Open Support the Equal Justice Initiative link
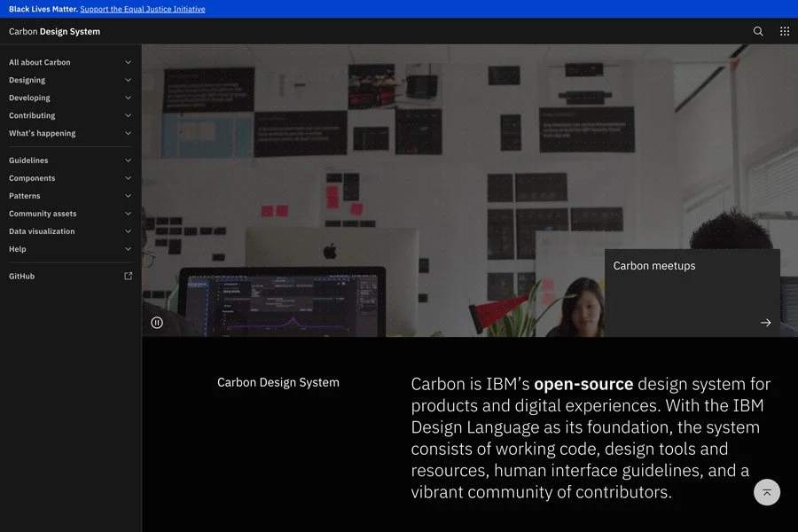 (x=141, y=8)
